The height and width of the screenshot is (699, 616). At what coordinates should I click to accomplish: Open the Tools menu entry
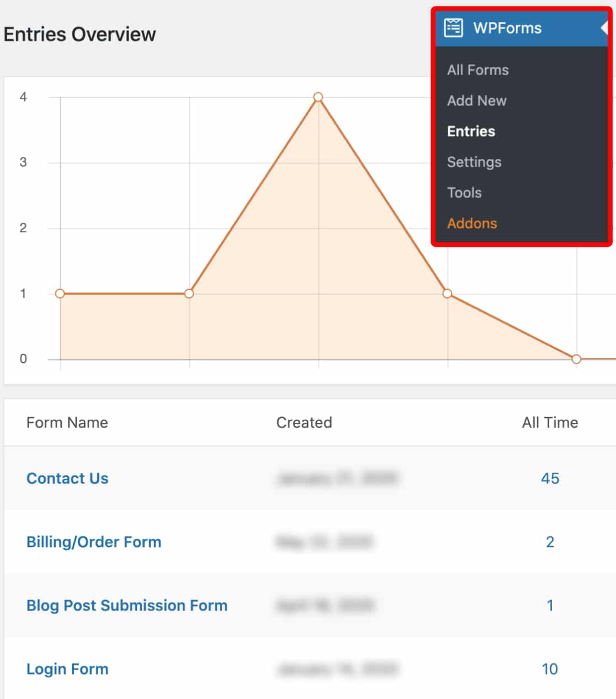pos(464,193)
